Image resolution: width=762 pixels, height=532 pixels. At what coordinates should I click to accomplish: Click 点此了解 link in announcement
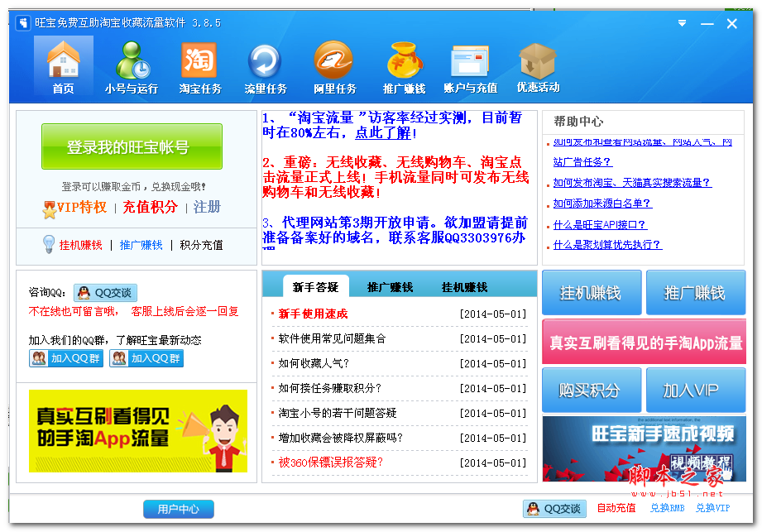tap(383, 132)
